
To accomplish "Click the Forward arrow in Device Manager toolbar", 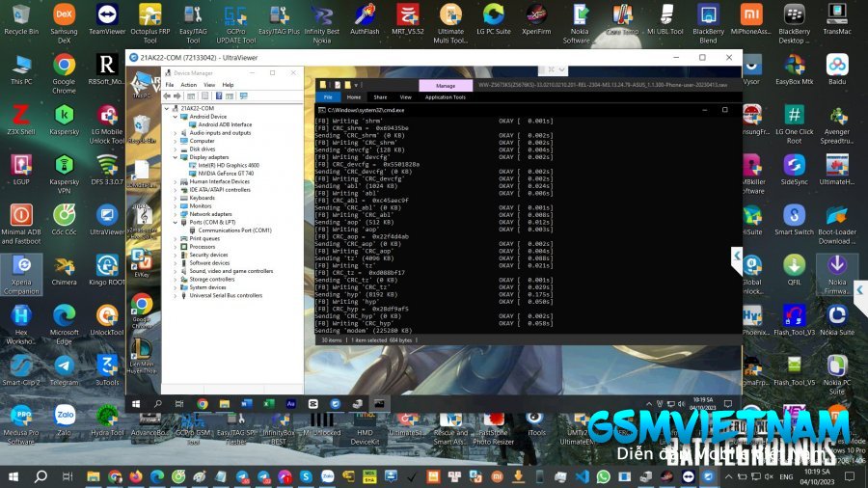I will 177,95.
